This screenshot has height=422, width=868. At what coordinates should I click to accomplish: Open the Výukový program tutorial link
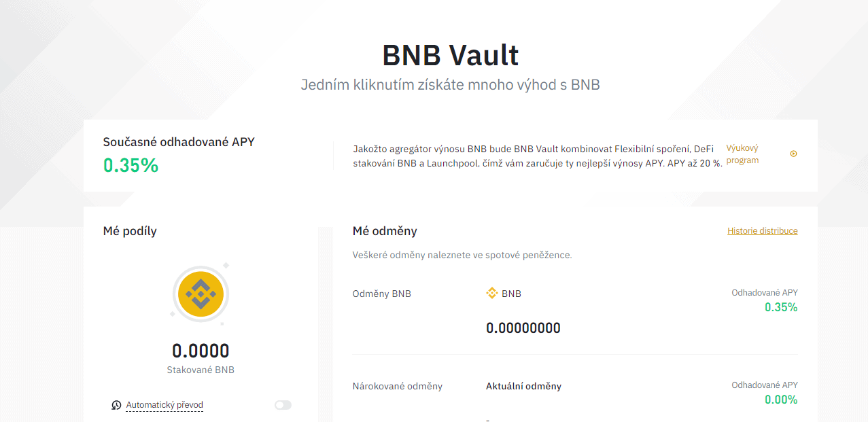[x=742, y=154]
